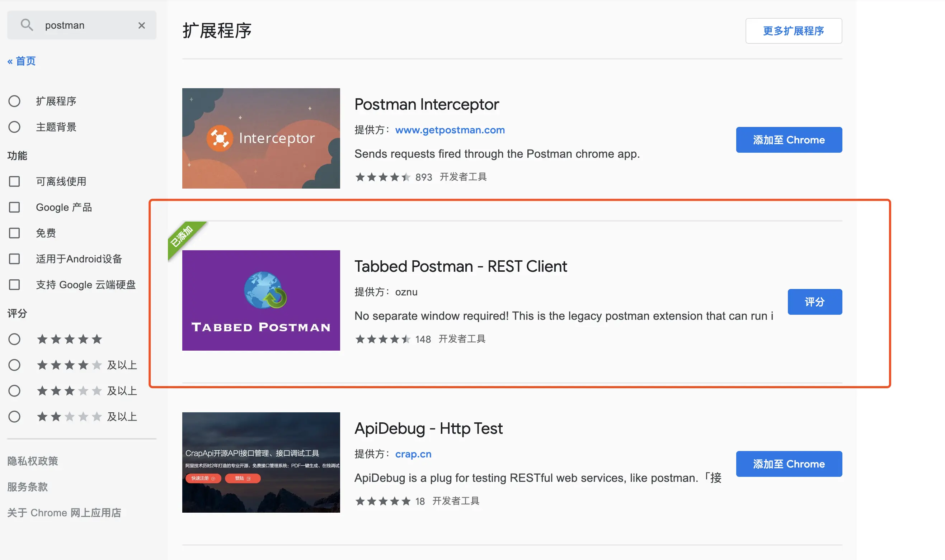Select the 主题背景 radio filter
Image resolution: width=945 pixels, height=560 pixels.
(14, 127)
